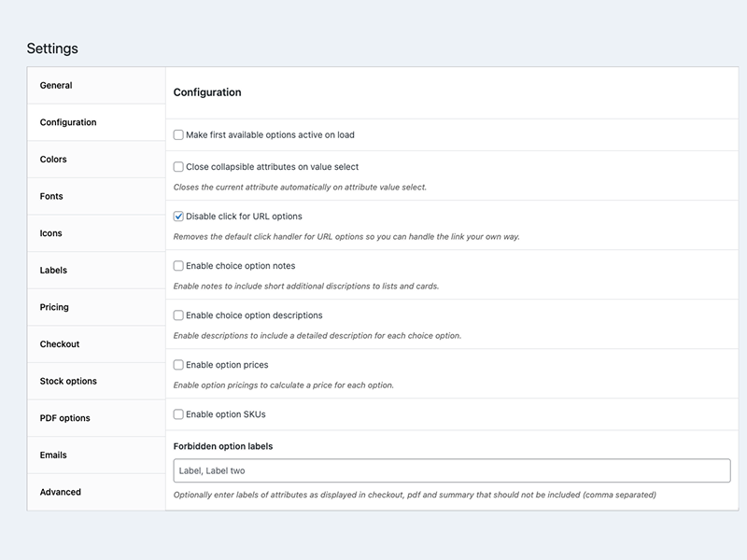Tick Enable choice option descriptions
Screen dimensions: 747x560
pyautogui.click(x=178, y=315)
